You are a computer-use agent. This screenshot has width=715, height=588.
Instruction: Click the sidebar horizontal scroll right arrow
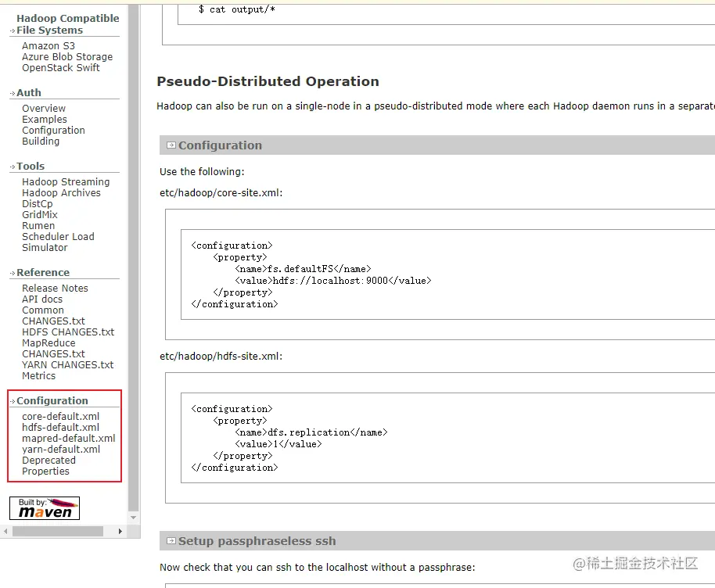120,531
